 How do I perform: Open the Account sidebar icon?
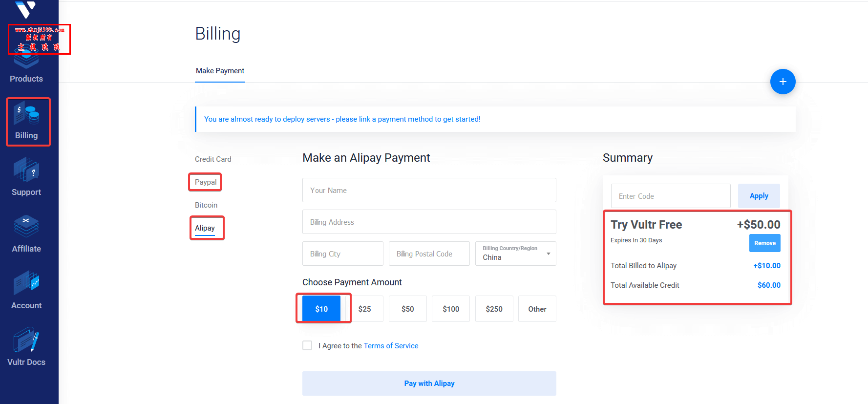(x=26, y=290)
